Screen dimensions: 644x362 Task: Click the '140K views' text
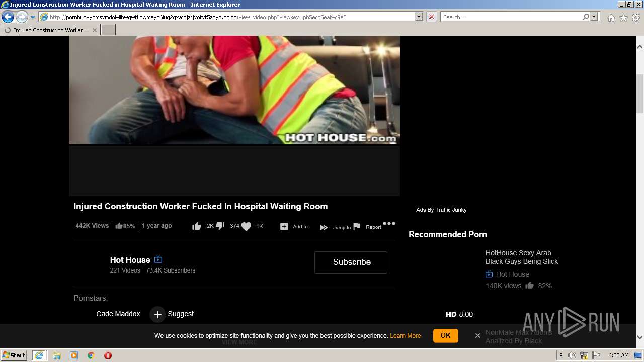[503, 286]
